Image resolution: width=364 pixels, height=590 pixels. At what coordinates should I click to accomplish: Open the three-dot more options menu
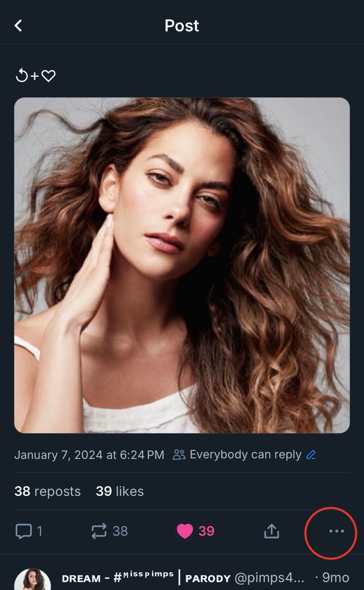(x=337, y=531)
